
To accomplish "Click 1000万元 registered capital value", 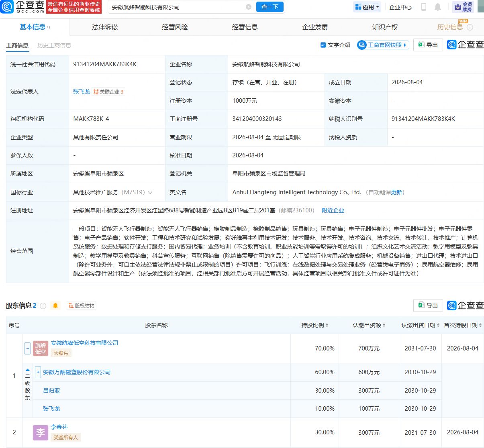I will click(x=245, y=101).
